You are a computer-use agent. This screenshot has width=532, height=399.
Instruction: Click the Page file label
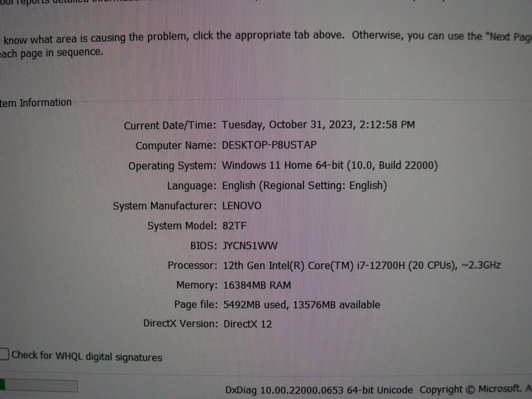[196, 305]
